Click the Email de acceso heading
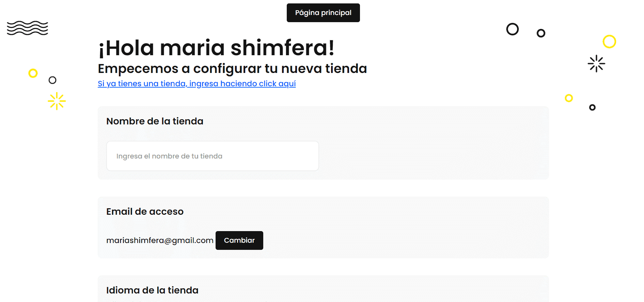Screen dimensions: 644x302 pyautogui.click(x=145, y=211)
